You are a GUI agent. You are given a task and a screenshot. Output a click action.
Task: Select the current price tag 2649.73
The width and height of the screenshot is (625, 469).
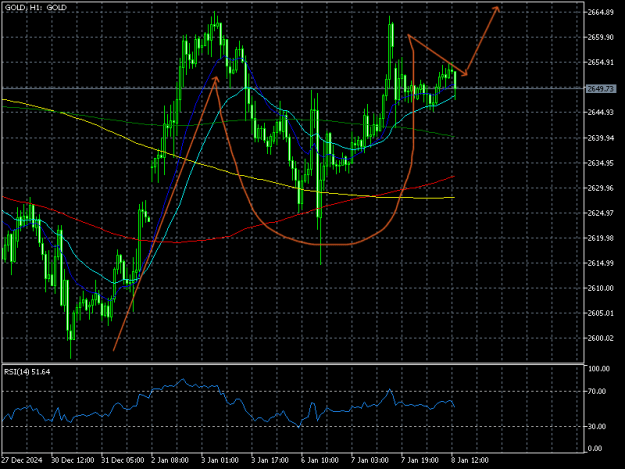coord(601,88)
